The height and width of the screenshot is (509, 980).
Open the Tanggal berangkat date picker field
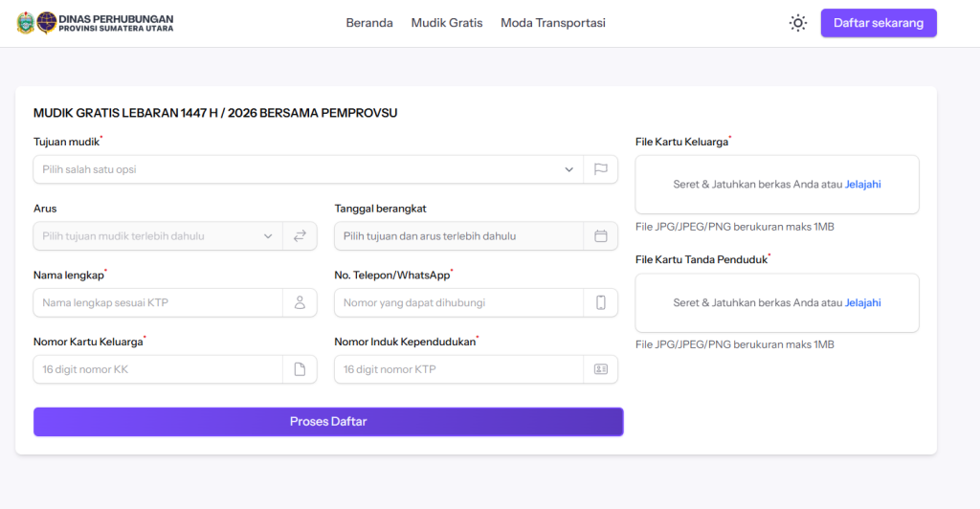point(458,236)
